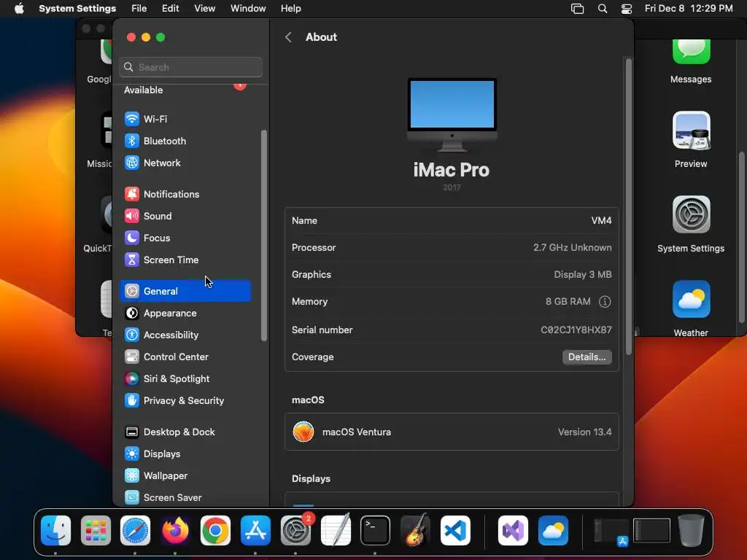Click the serial number C02CJ1Y8HX87
The image size is (747, 560).
[x=576, y=330]
